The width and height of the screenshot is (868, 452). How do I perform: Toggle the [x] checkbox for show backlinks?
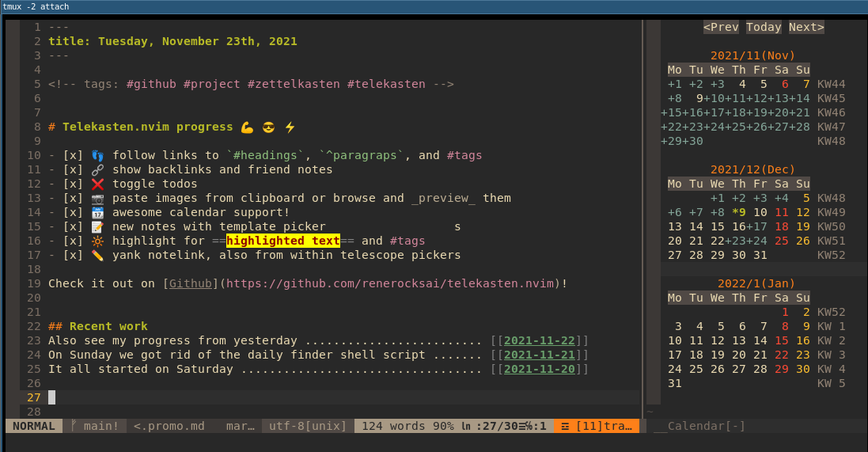(73, 170)
